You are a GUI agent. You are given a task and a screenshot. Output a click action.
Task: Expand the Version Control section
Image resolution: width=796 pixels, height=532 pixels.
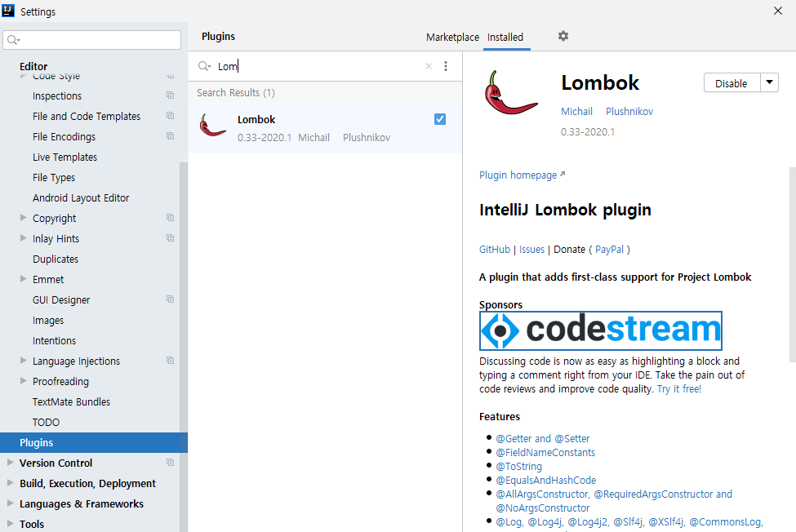10,463
